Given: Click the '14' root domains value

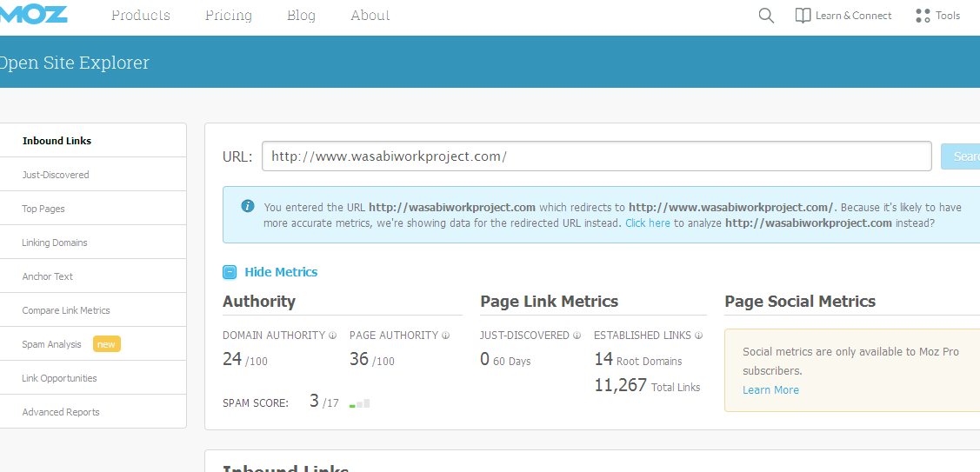Looking at the screenshot, I should (x=603, y=359).
